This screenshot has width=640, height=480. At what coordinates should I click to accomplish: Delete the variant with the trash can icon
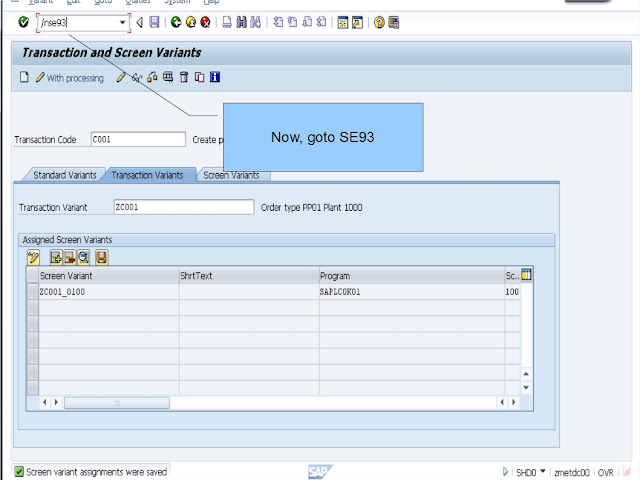(x=184, y=77)
